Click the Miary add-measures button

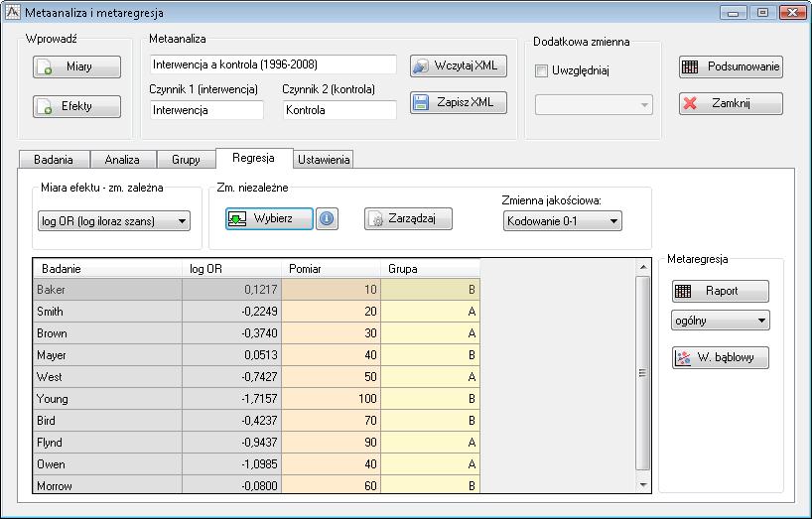click(76, 66)
